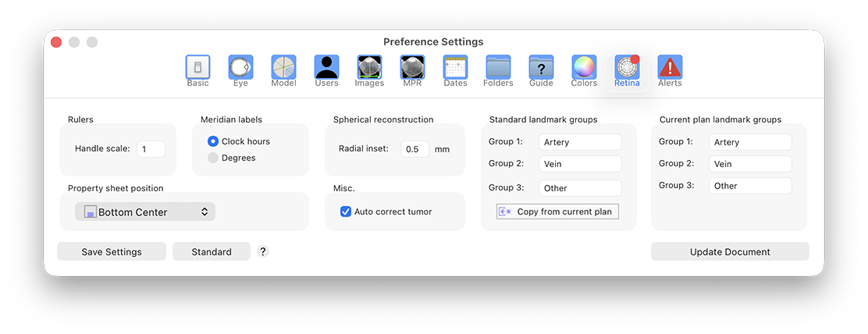Click the Save Settings button
Viewport: 868px width, 334px height.
tap(112, 251)
